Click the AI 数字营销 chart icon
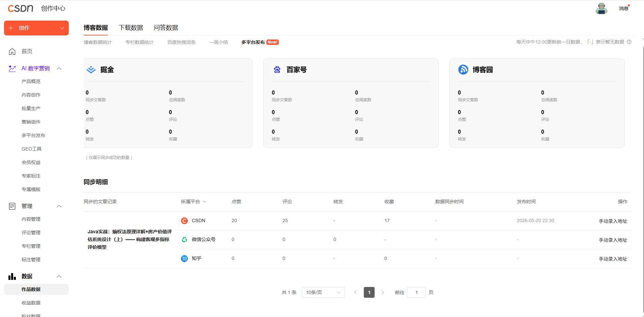 click(12, 69)
